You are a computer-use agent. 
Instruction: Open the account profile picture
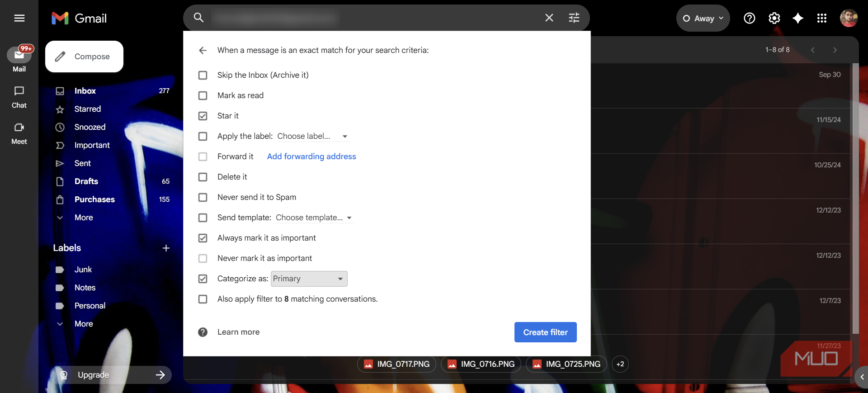(849, 18)
